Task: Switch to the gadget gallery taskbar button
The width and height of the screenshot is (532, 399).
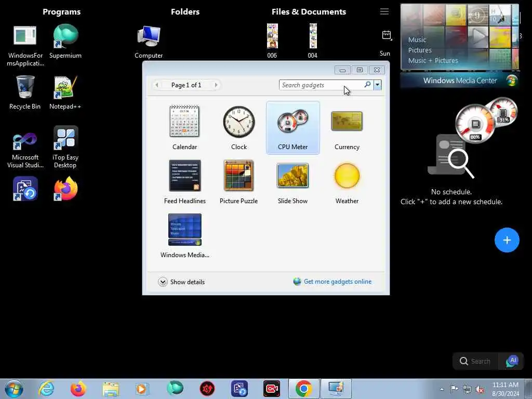Action: (x=336, y=389)
